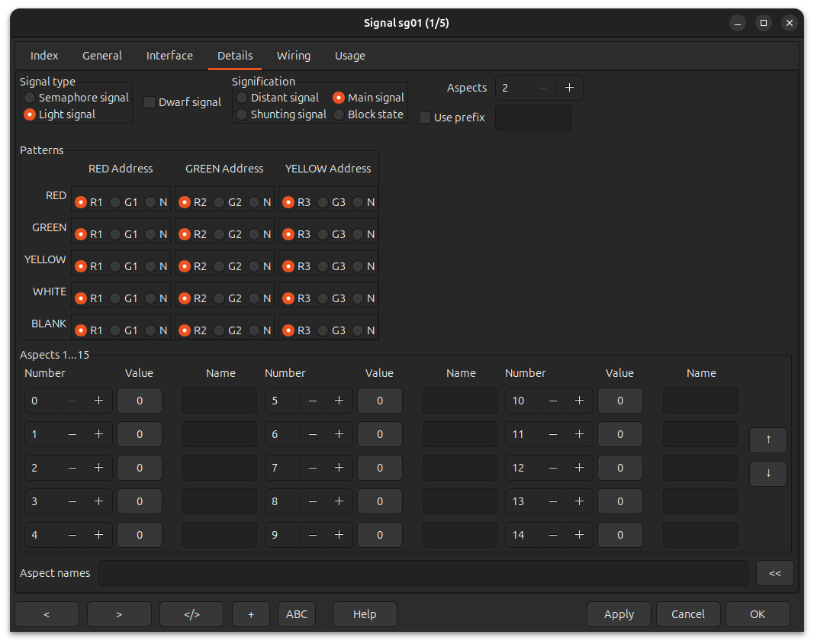
Task: Open the Interface tab
Action: [169, 56]
